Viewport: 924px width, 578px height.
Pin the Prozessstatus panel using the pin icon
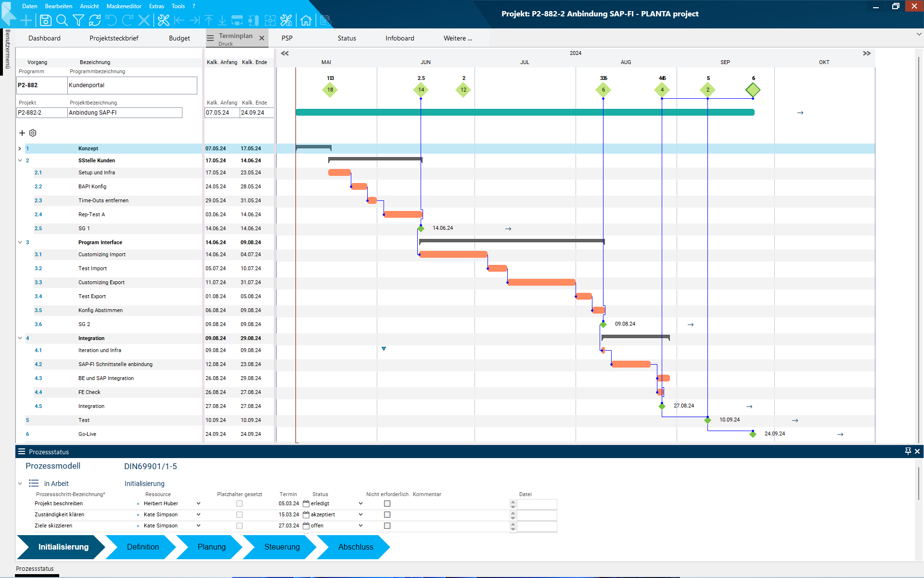tap(908, 451)
